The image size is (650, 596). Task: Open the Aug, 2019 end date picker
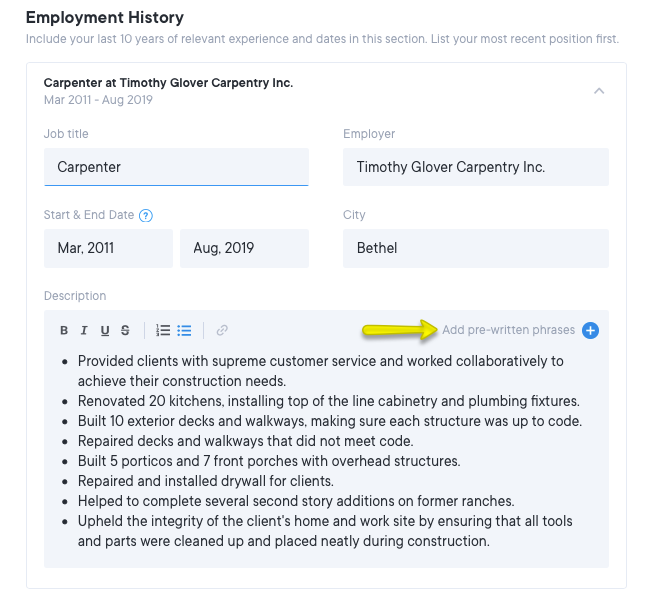coord(244,248)
